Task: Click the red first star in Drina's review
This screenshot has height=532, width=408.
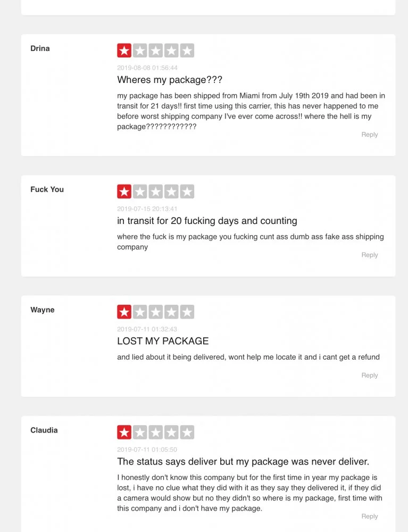Action: (x=124, y=51)
